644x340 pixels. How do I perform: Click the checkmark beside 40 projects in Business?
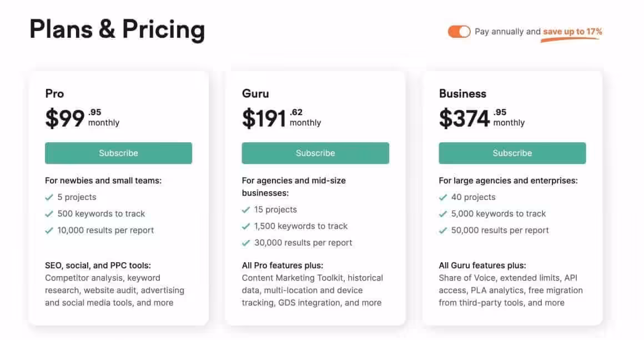443,197
